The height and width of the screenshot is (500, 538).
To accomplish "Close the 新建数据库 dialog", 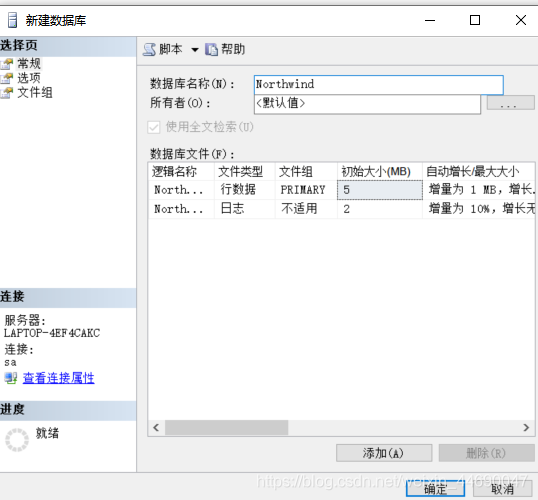I will click(x=521, y=20).
